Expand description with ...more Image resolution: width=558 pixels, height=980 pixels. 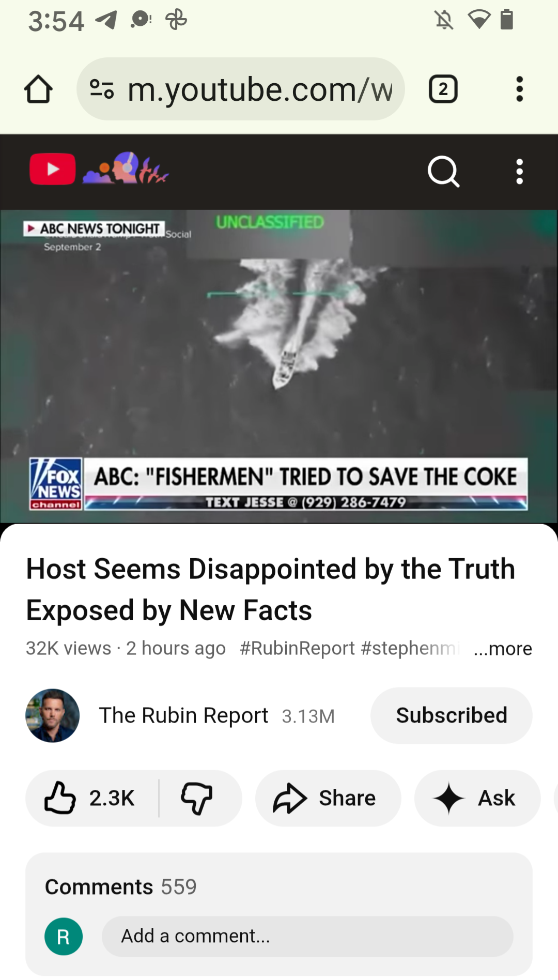(x=503, y=648)
